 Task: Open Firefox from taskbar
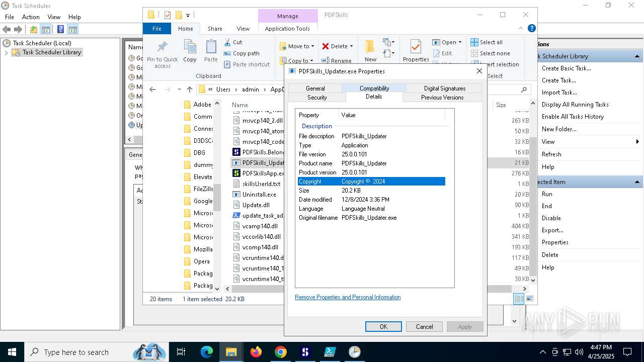coord(256,352)
